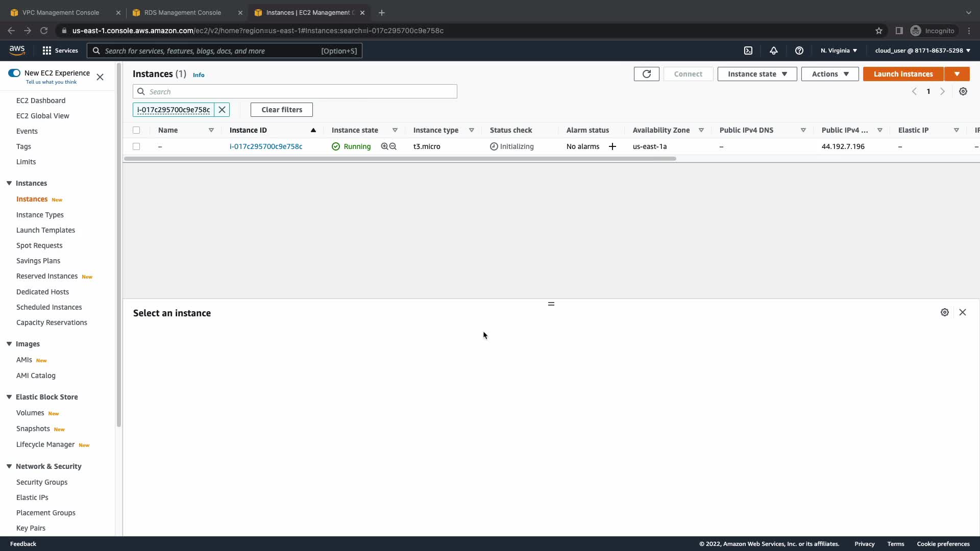This screenshot has height=551, width=980.
Task: Click the horizontal table scrollbar
Action: [400, 159]
